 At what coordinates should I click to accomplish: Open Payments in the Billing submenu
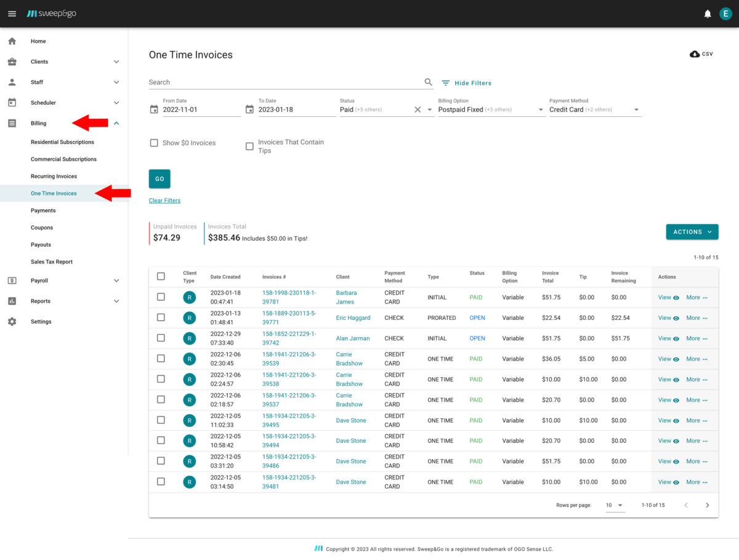point(43,210)
